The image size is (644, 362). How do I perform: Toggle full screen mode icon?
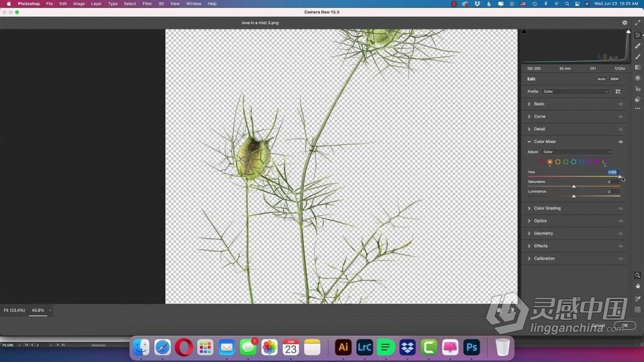click(x=637, y=23)
